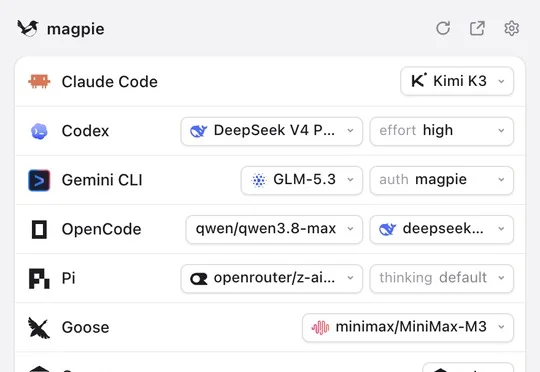Click the OpenCode label
This screenshot has height=372, width=540.
point(101,229)
